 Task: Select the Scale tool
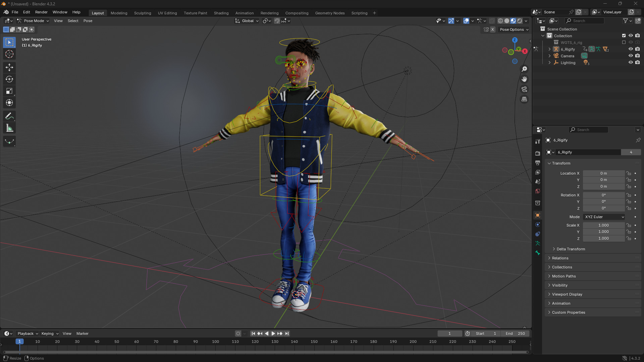tap(9, 91)
